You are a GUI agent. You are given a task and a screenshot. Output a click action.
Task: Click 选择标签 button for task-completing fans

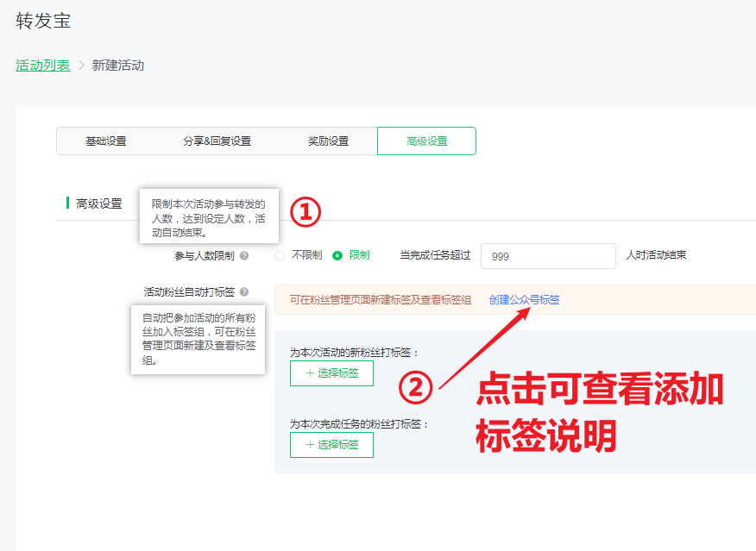pos(331,445)
